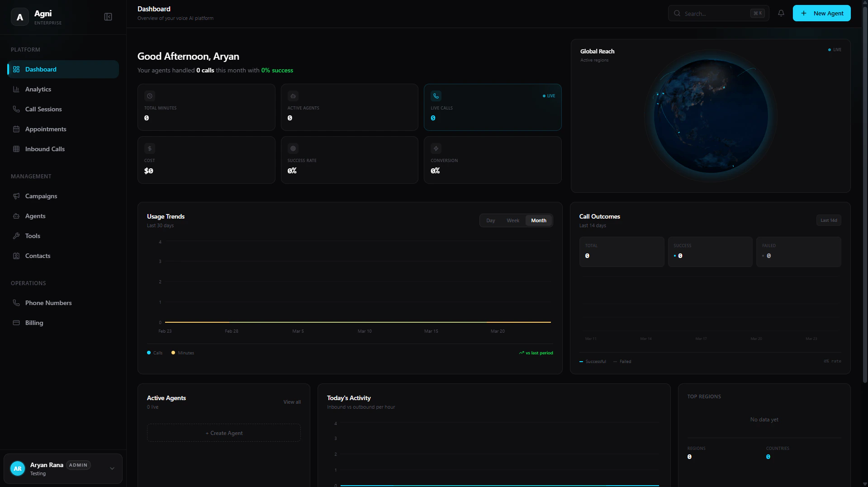Collapse the left sidebar panel
The width and height of the screenshot is (868, 487).
pos(108,17)
